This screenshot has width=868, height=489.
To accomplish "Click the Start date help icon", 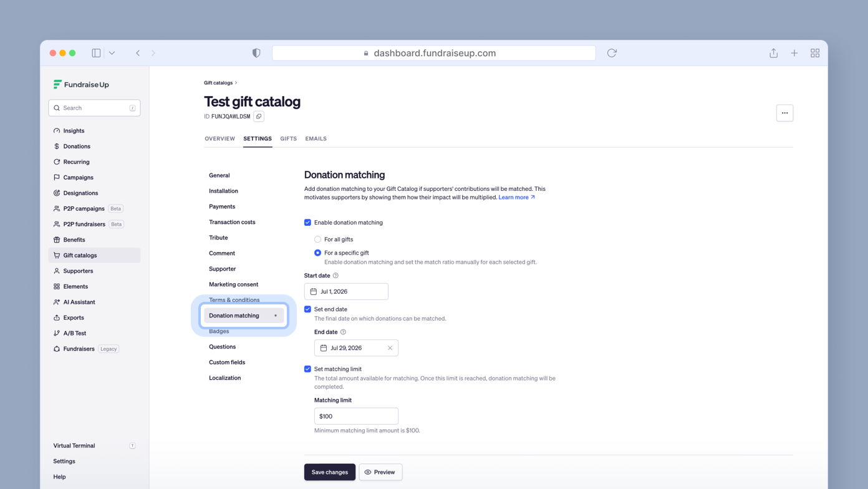I will point(335,276).
